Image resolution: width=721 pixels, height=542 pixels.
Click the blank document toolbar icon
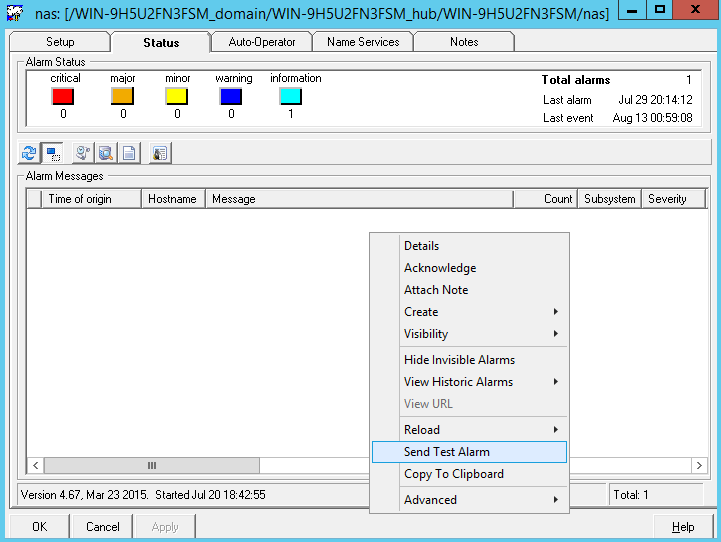click(x=129, y=153)
